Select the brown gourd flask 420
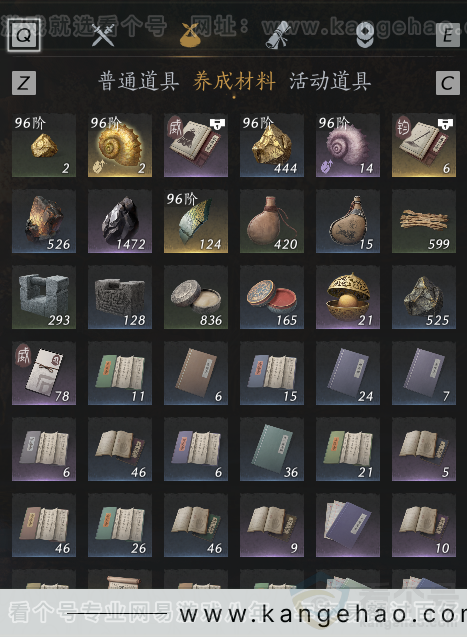This screenshot has height=638, width=467. pos(272,221)
